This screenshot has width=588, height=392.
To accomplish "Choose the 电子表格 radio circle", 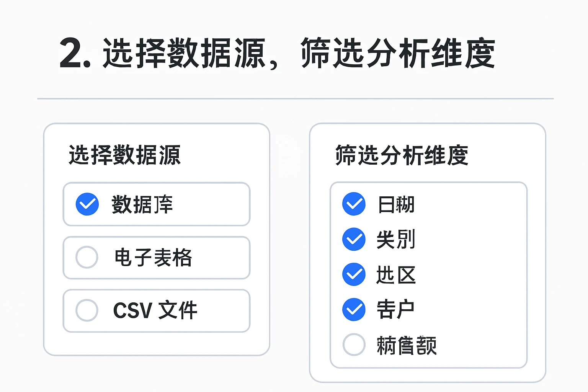I will click(87, 257).
